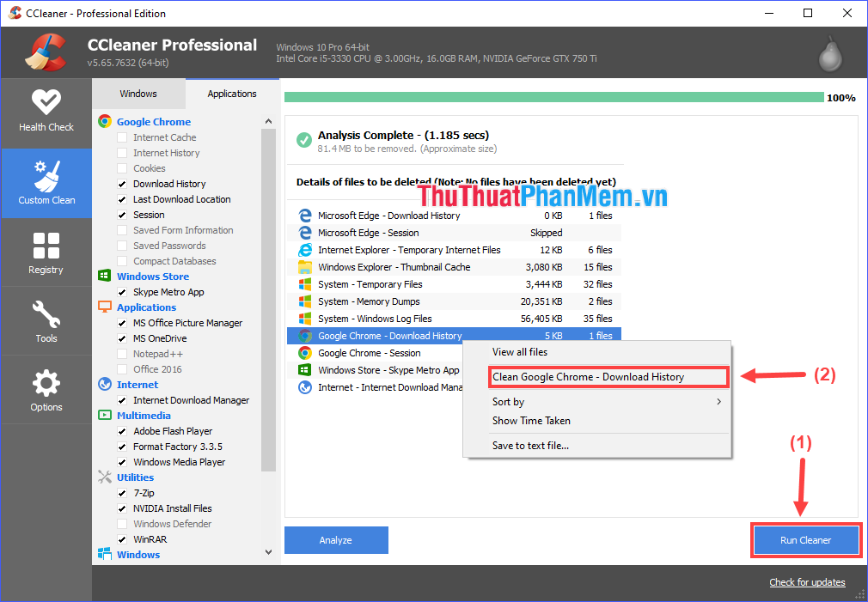Click Windows icon beside Windows Log Files
Image resolution: width=868 pixels, height=602 pixels.
point(305,318)
